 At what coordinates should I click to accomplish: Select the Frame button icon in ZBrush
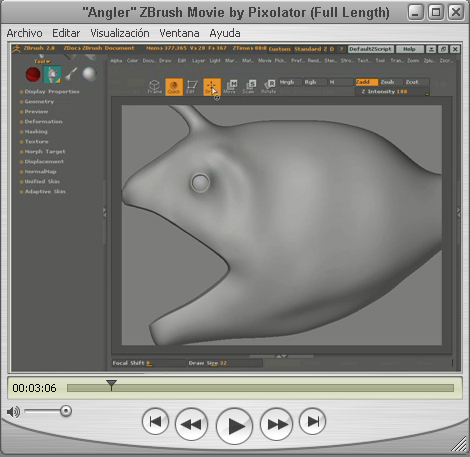pos(154,87)
